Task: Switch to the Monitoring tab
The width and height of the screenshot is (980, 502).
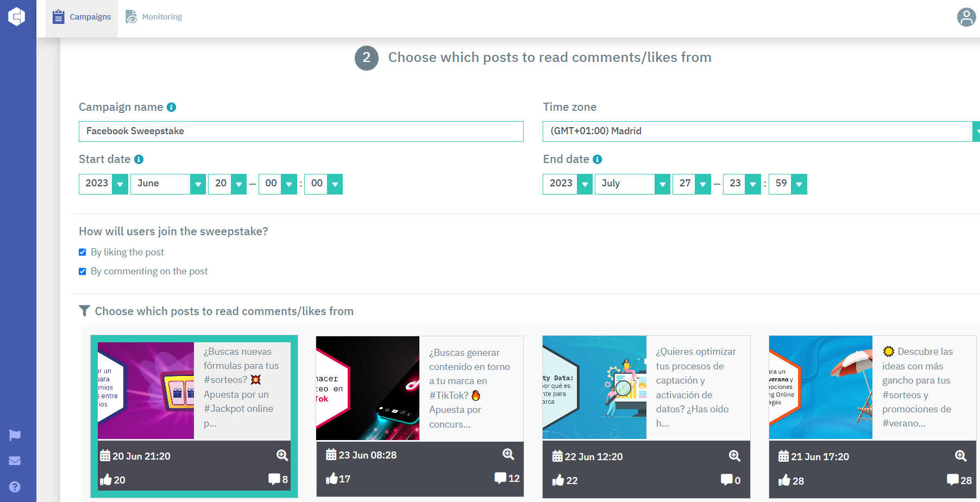Action: 154,17
